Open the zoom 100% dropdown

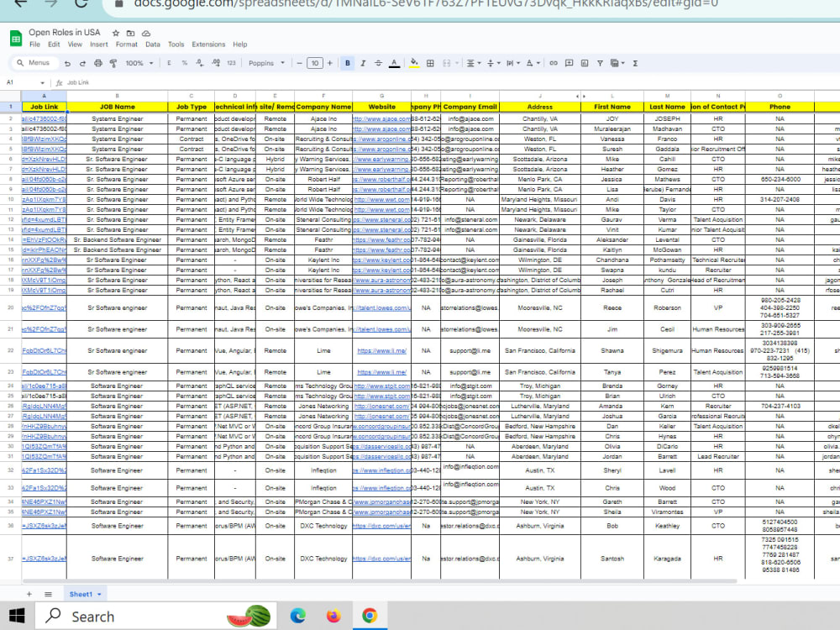click(x=139, y=63)
